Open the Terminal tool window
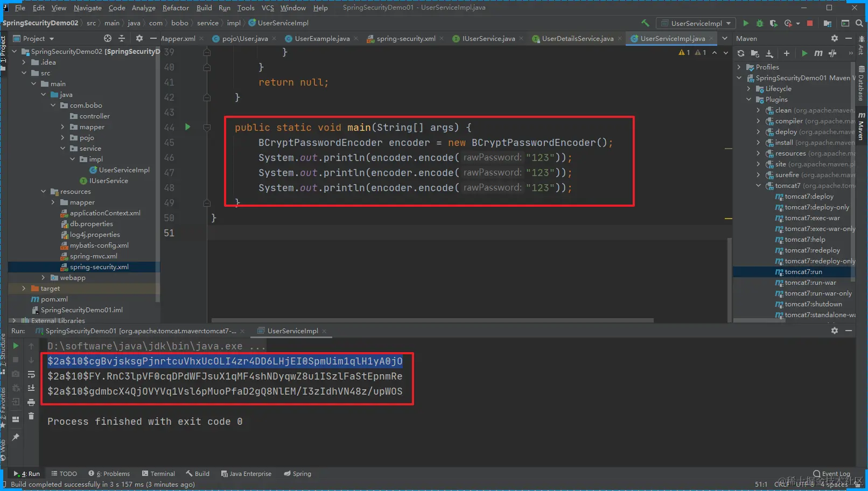 158,474
